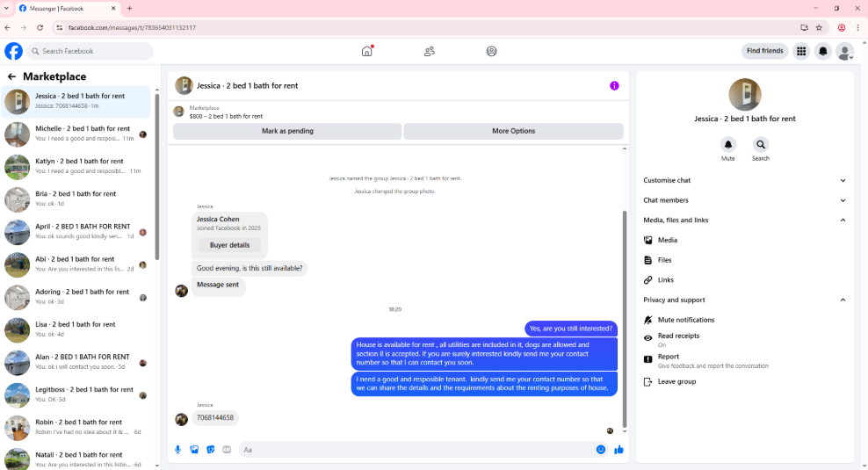This screenshot has height=470, width=868.
Task: Click the conversation list scrollbar
Action: [x=157, y=177]
